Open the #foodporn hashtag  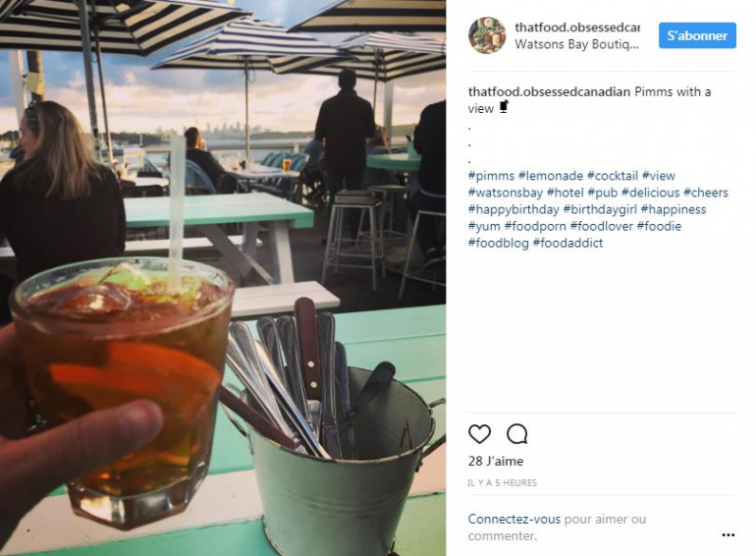coord(535,226)
